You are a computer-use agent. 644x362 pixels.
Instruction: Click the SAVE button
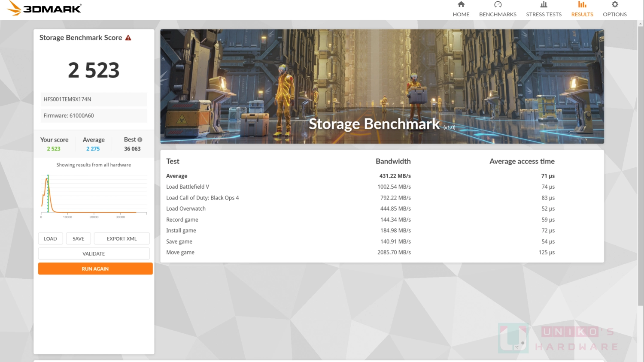(x=79, y=238)
